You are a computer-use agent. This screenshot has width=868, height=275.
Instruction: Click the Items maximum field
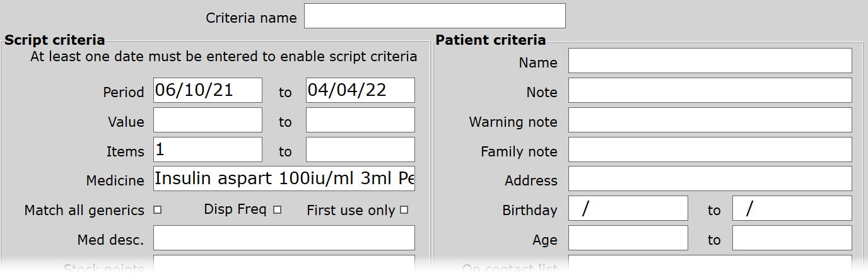[360, 149]
